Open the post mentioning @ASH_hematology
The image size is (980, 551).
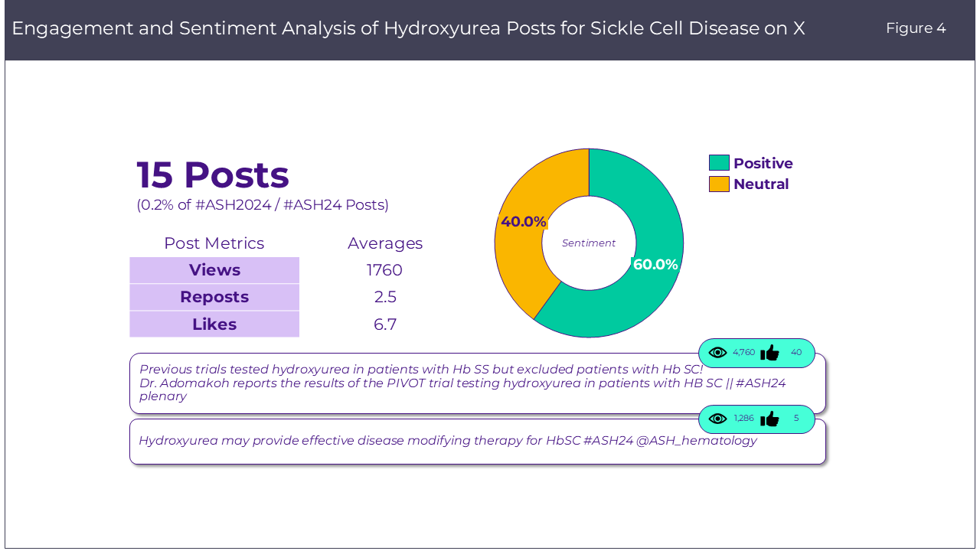point(447,441)
